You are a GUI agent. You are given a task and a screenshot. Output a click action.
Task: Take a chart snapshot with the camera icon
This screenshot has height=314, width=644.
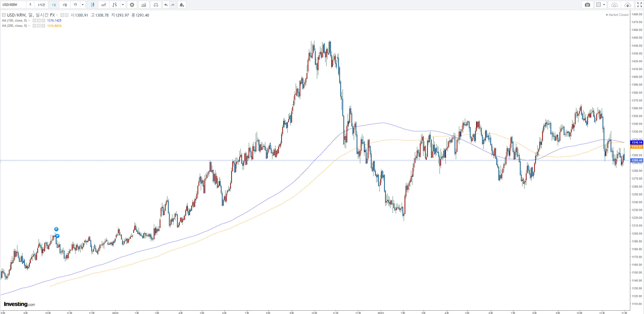pyautogui.click(x=587, y=5)
